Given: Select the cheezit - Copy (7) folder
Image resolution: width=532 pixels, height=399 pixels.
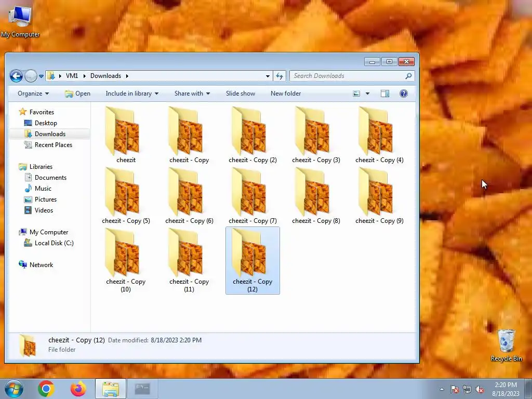Looking at the screenshot, I should [x=252, y=196].
